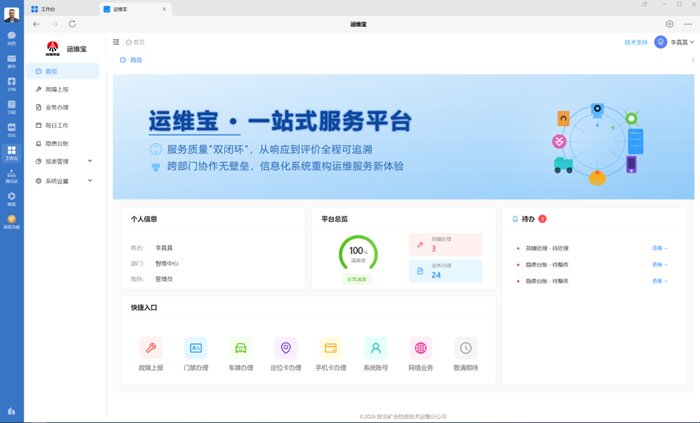
Task: Open the 故障处理 count card
Action: pos(445,245)
